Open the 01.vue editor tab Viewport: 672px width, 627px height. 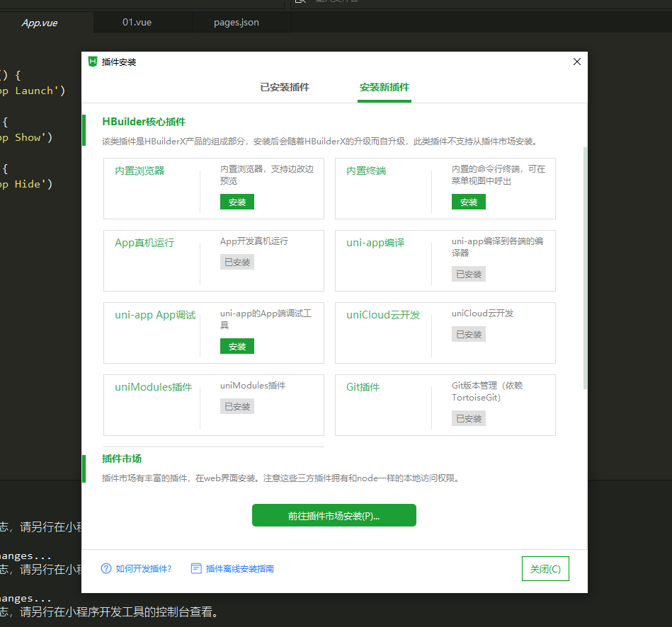137,22
